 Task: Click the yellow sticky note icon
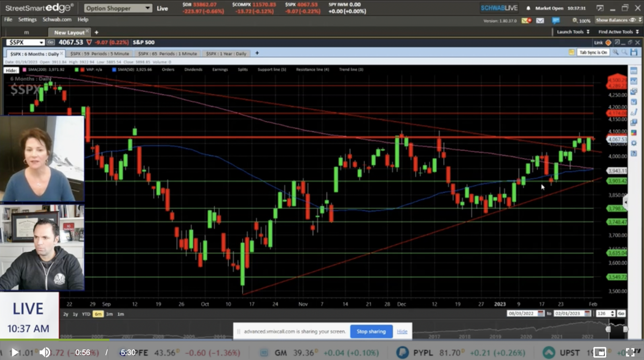(x=572, y=52)
